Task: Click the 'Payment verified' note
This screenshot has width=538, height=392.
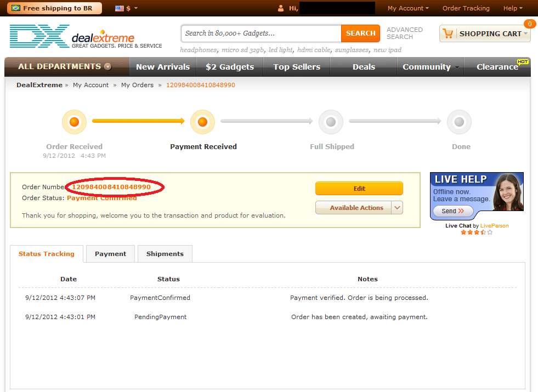Action: [x=359, y=298]
